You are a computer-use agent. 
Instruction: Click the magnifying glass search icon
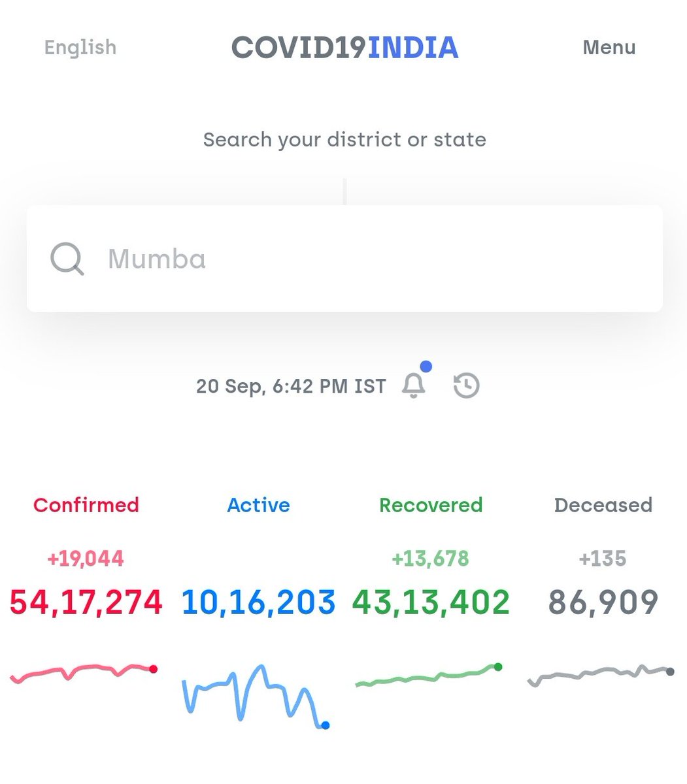[x=67, y=259]
